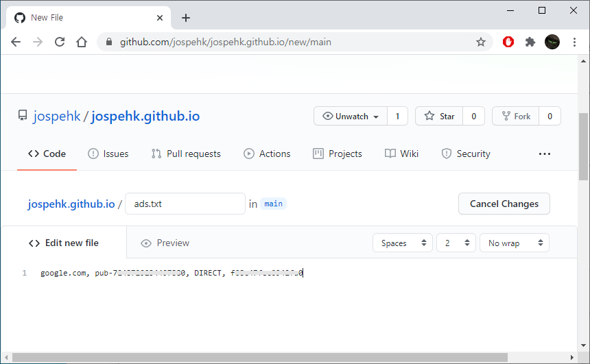590x364 pixels.
Task: Open the Projects tab
Action: 338,154
